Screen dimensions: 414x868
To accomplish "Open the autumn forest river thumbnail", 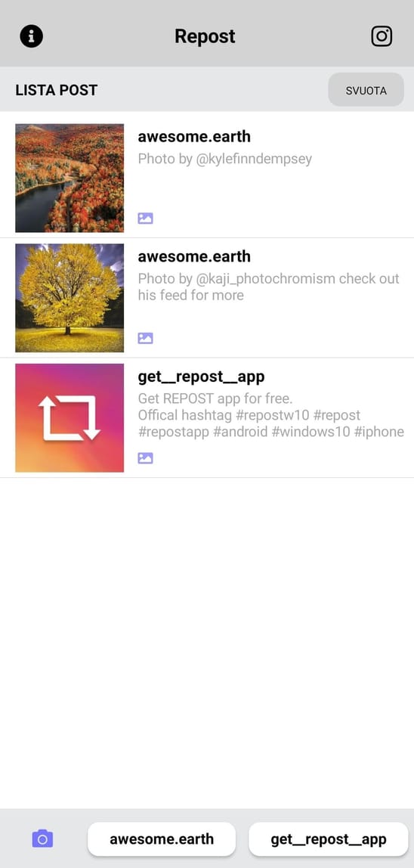I will pos(70,178).
